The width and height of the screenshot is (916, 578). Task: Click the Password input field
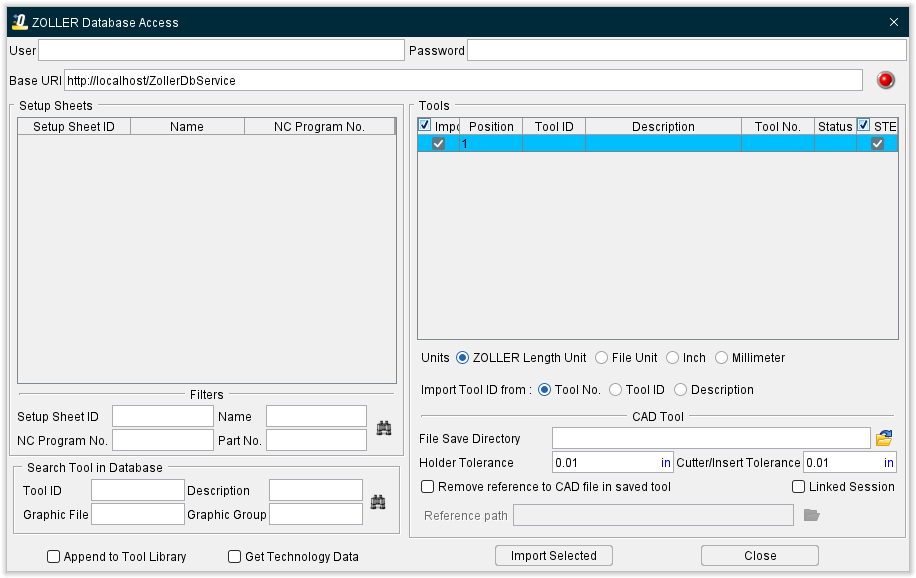(x=688, y=50)
